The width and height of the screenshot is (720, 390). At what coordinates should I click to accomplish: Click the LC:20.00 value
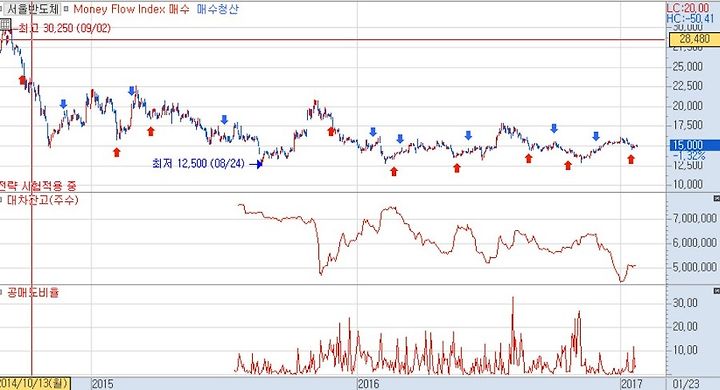click(x=687, y=8)
